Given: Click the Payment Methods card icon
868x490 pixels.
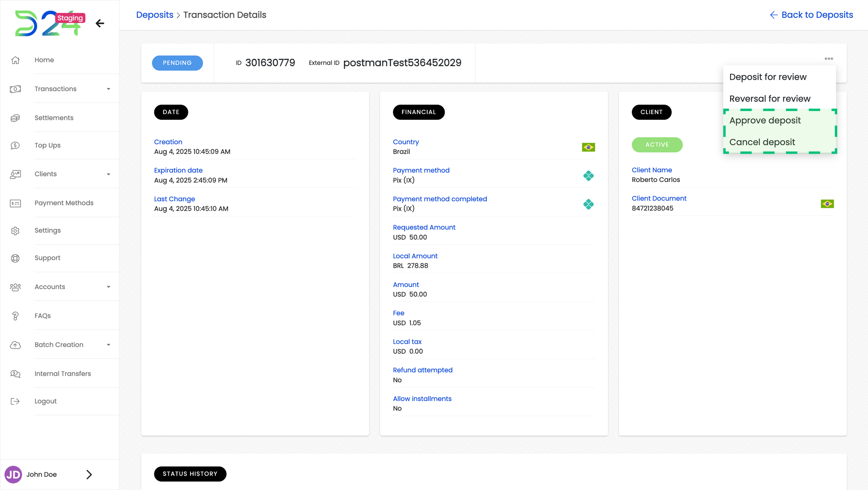Looking at the screenshot, I should [x=15, y=203].
